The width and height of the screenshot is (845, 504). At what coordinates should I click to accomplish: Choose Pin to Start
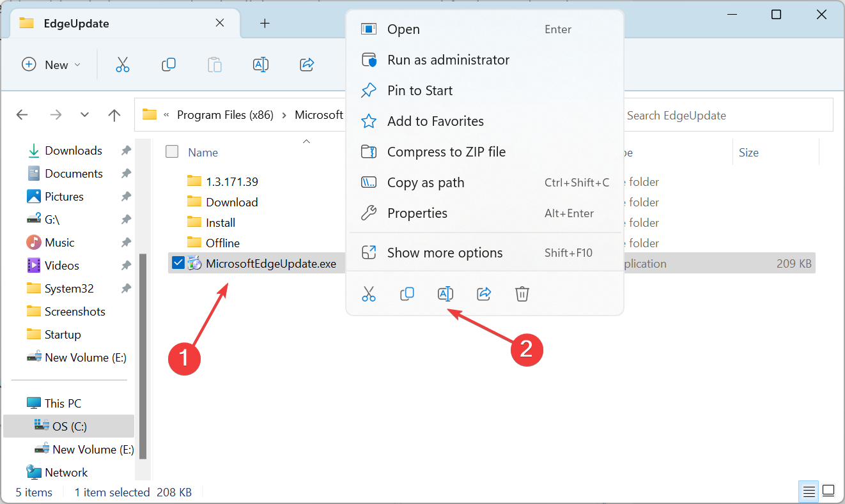[485, 90]
